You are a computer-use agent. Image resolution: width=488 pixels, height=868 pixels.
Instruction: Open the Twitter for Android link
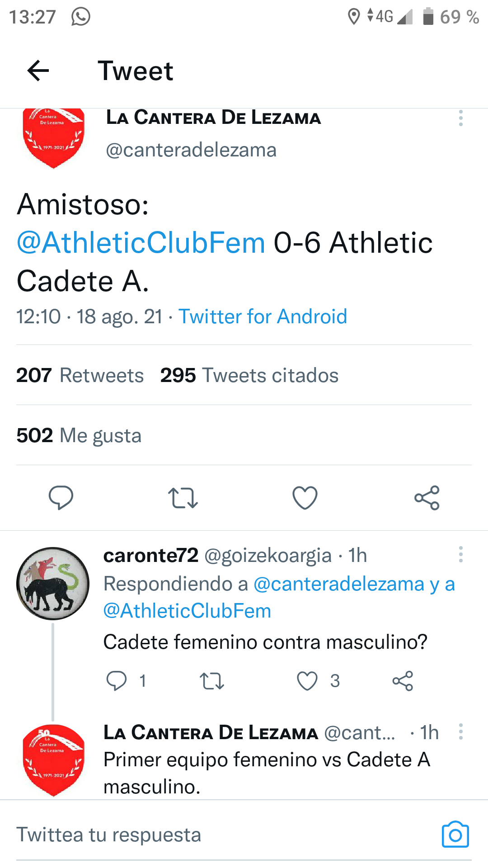point(263,316)
